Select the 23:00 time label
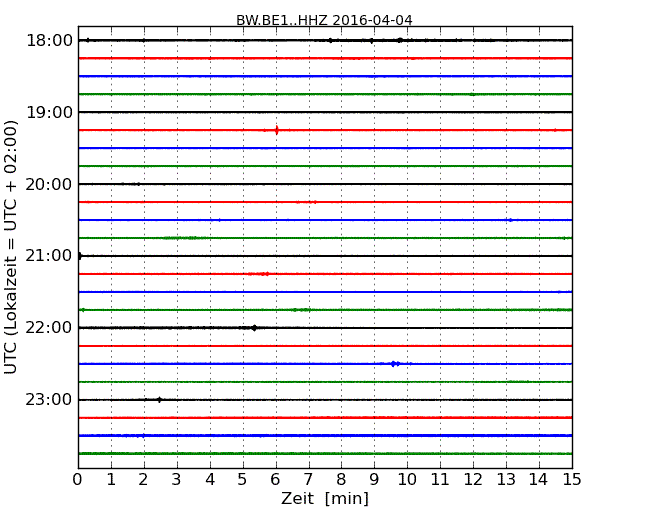The height and width of the screenshot is (520, 650). tap(49, 399)
